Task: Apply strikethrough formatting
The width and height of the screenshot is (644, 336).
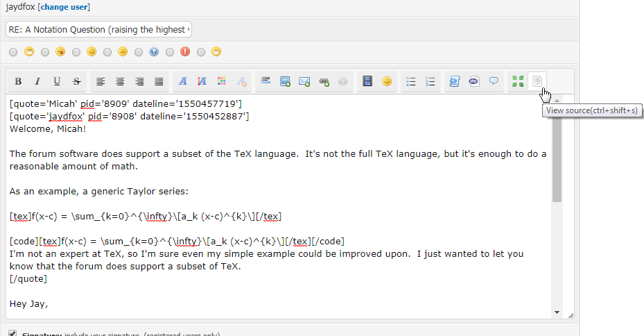Action: tap(76, 81)
